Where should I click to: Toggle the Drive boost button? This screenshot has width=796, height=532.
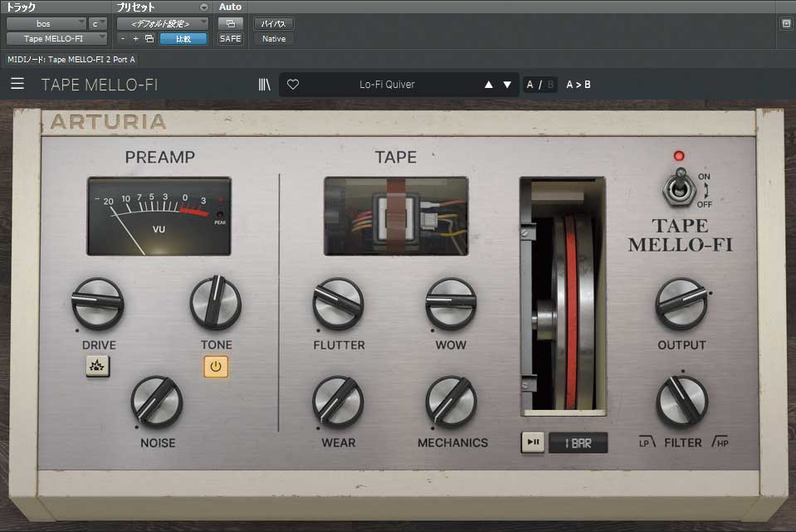97,366
